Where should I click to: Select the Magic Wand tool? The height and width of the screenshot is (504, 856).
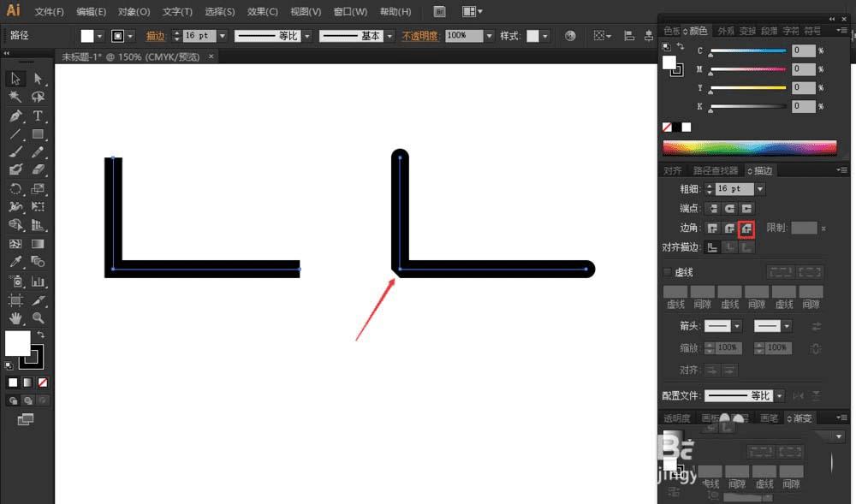pos(14,97)
